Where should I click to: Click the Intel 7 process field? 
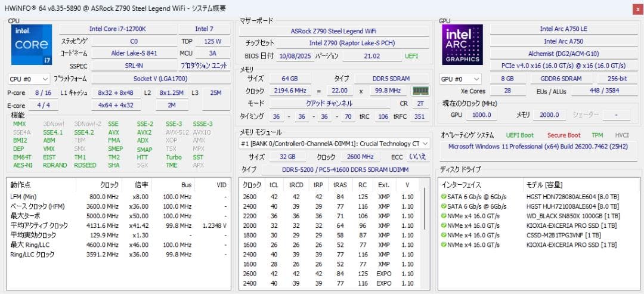204,29
